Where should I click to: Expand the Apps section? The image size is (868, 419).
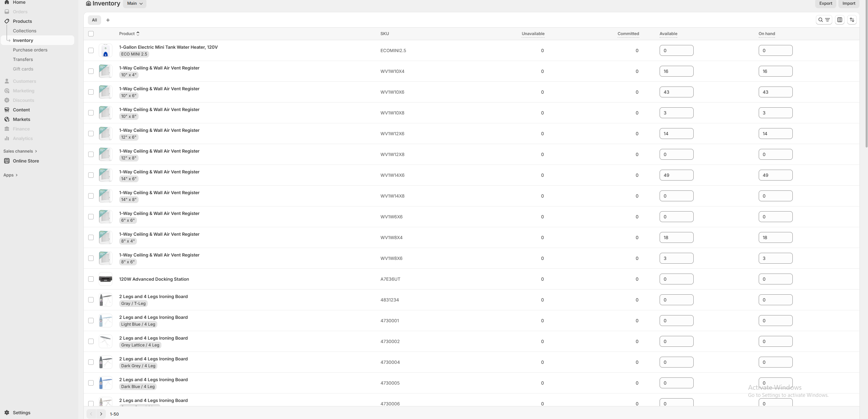[11, 175]
